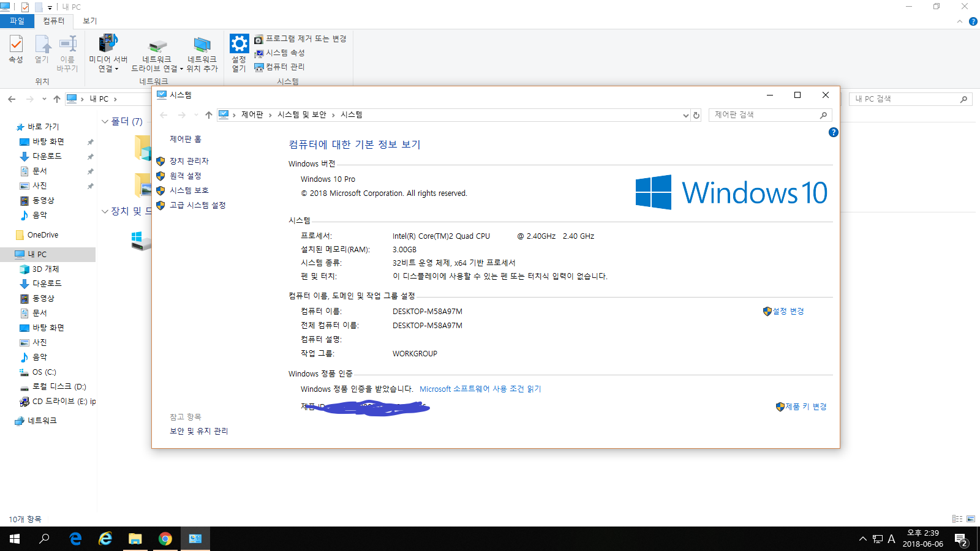Screen dimensions: 980x551
Task: Click 시스템 속성 in ribbon
Action: pos(279,53)
